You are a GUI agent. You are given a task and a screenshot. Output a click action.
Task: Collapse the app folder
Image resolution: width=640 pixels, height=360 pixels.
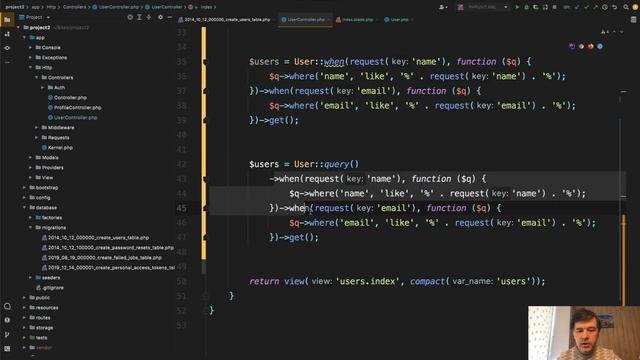click(x=24, y=38)
